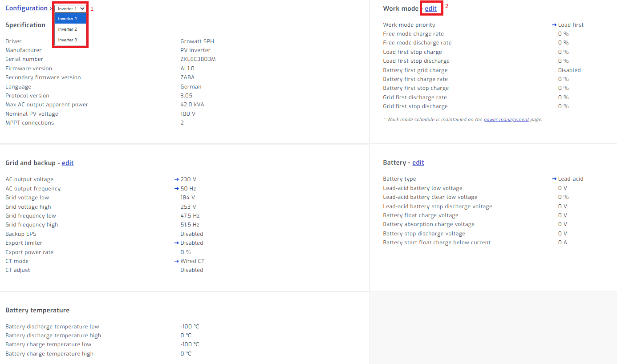Click edit next to Grid and backup
This screenshot has width=617, height=364.
coord(68,163)
